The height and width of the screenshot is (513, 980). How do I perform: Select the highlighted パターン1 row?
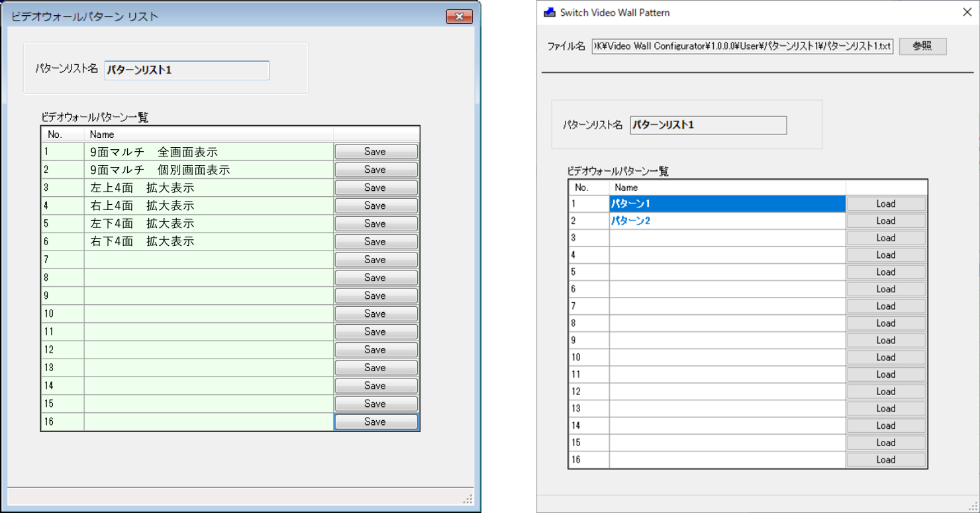(726, 204)
